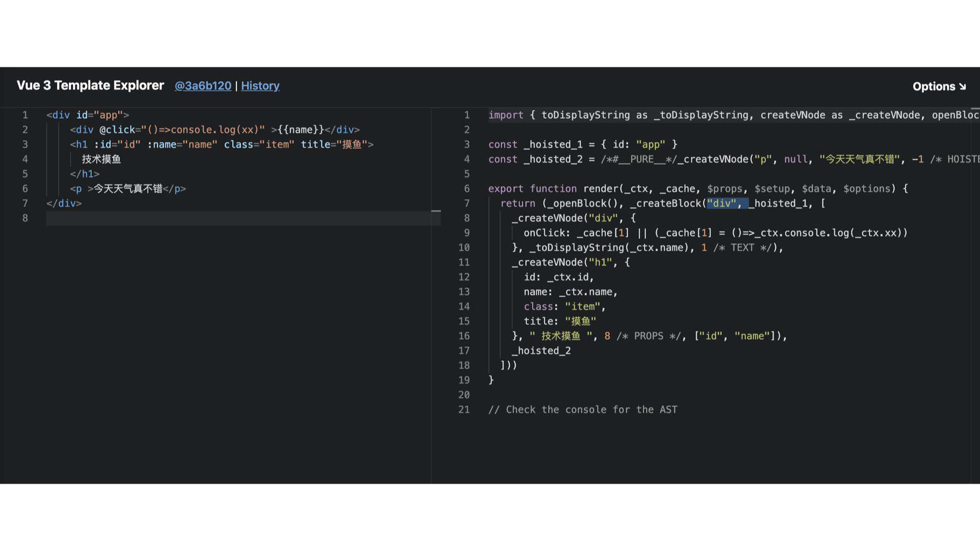Click the Vue 3 Template Explorer title
The image size is (980, 551).
(90, 85)
